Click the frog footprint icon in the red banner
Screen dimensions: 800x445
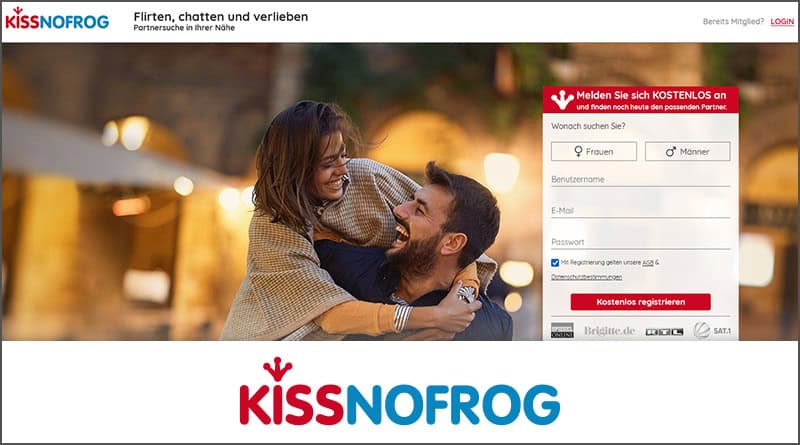[x=562, y=100]
